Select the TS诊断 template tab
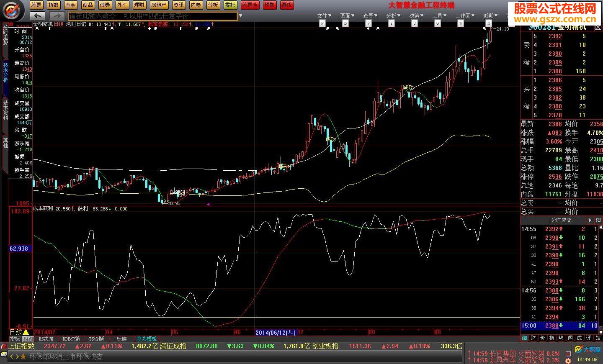Image resolution: width=603 pixels, height=364 pixels. pyautogui.click(x=96, y=339)
